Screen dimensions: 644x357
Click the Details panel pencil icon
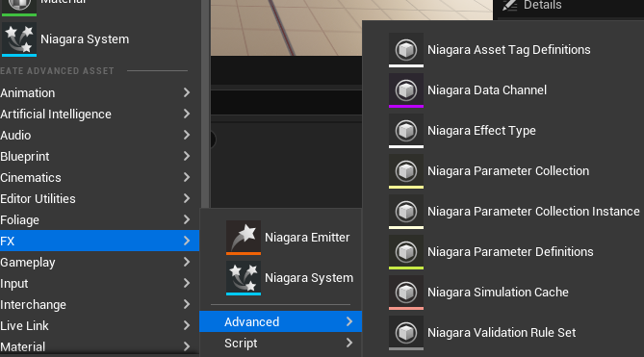(x=509, y=5)
